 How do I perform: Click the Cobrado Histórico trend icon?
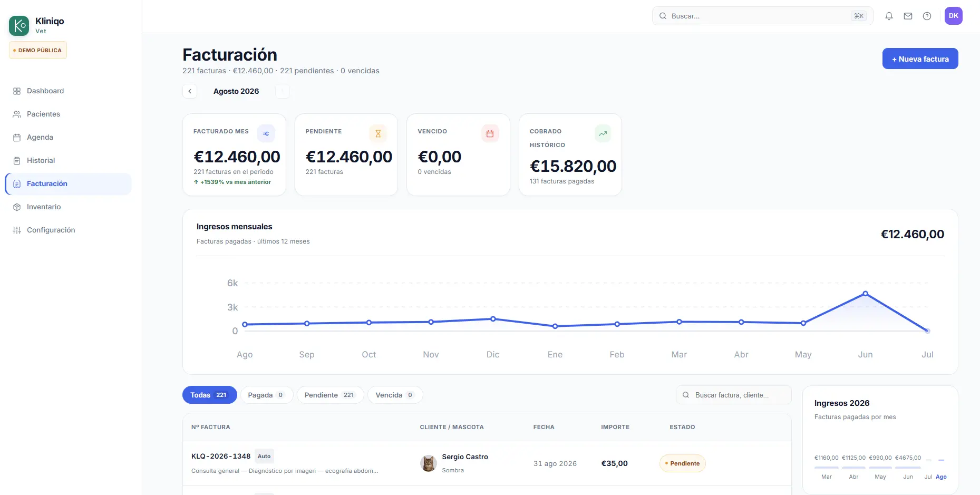coord(603,133)
